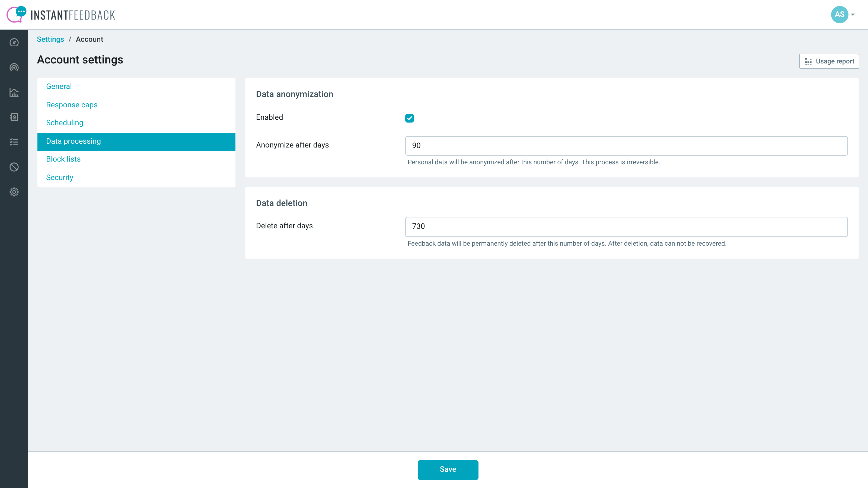The width and height of the screenshot is (868, 488).
Task: Click the Account breadcrumb text
Action: tap(89, 39)
